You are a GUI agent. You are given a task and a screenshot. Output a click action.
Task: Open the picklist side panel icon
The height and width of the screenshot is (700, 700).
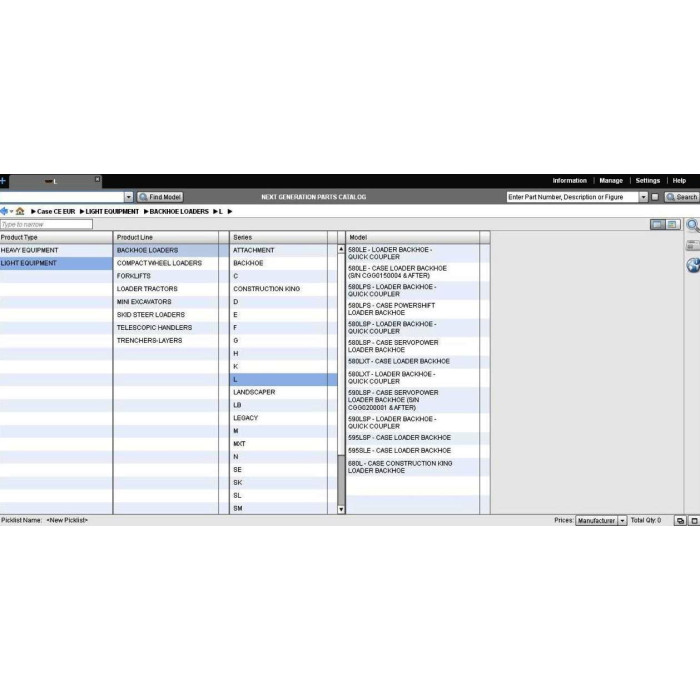[x=693, y=245]
